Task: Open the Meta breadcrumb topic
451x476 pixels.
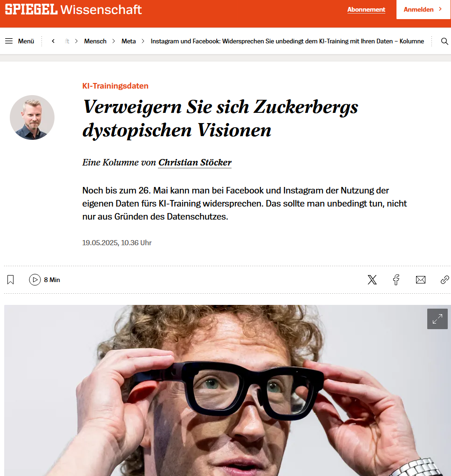Action: pyautogui.click(x=129, y=41)
